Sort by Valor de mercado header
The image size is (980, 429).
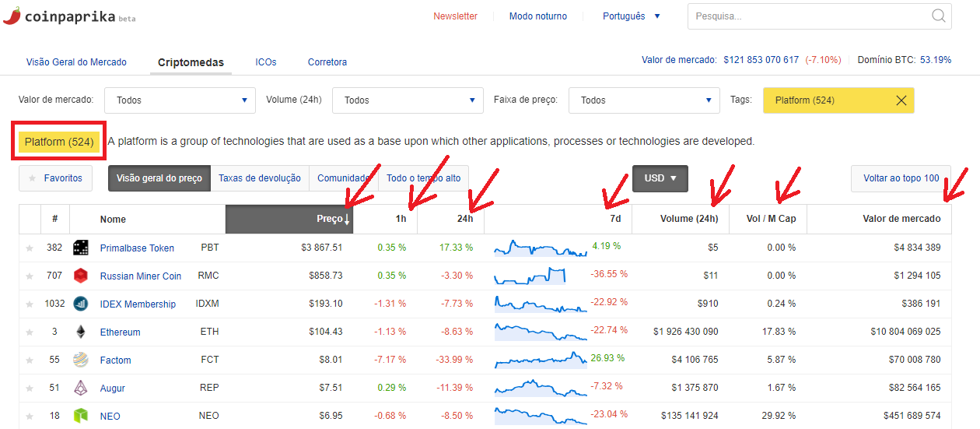point(879,219)
